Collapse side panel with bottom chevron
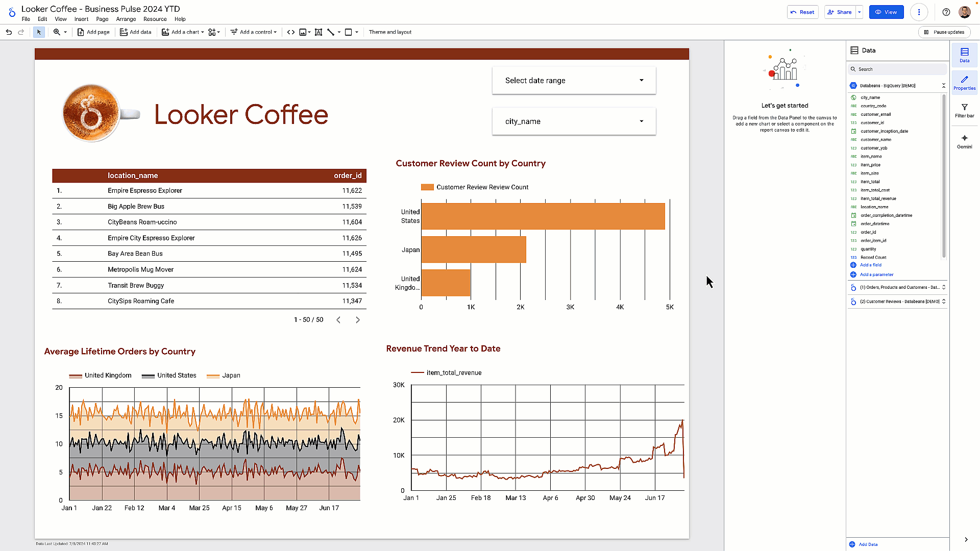The image size is (980, 551). point(966,540)
